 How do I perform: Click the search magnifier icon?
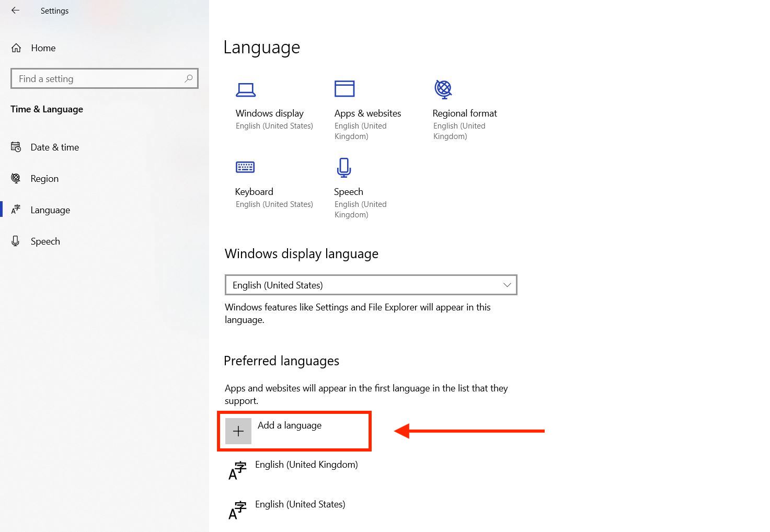pyautogui.click(x=188, y=78)
